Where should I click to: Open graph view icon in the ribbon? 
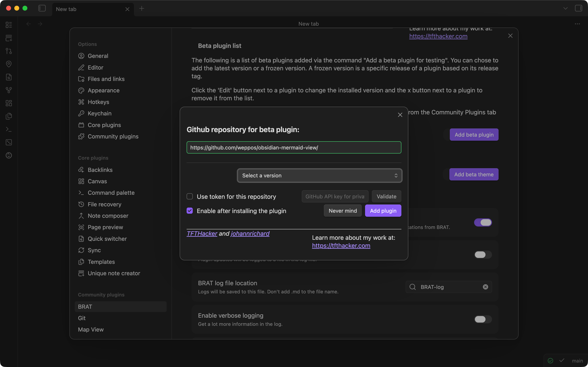point(9,90)
